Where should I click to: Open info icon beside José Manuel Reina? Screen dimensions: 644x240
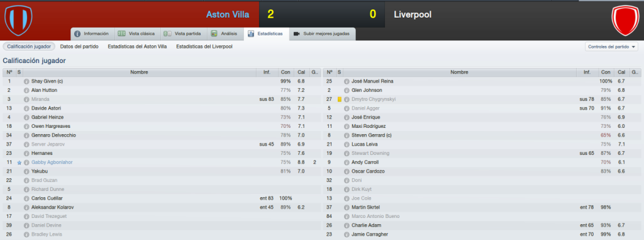[347, 81]
